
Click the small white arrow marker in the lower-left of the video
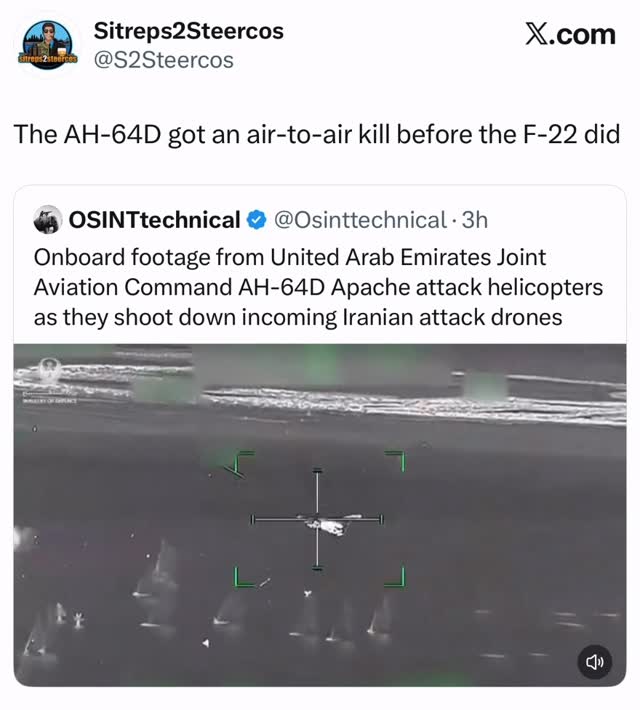[206, 643]
